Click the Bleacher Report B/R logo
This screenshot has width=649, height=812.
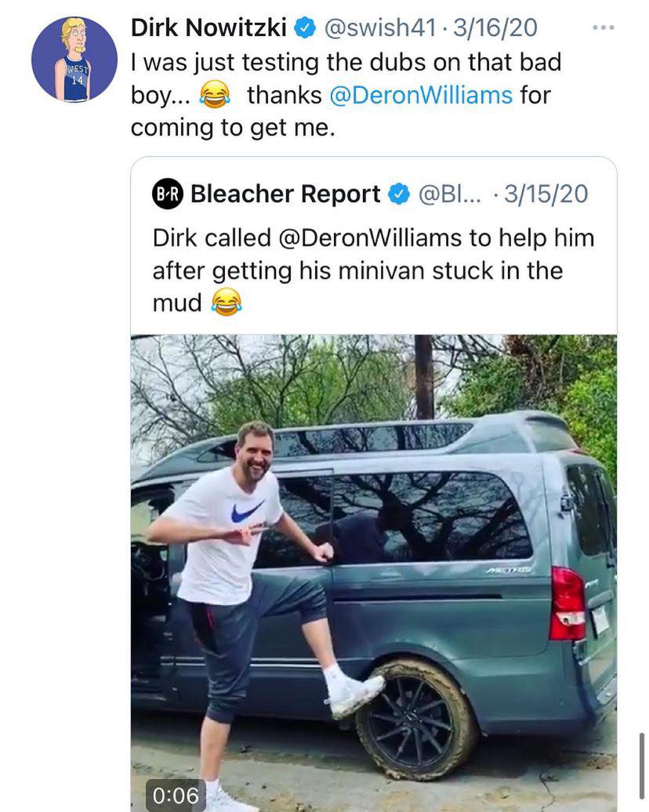click(x=168, y=194)
